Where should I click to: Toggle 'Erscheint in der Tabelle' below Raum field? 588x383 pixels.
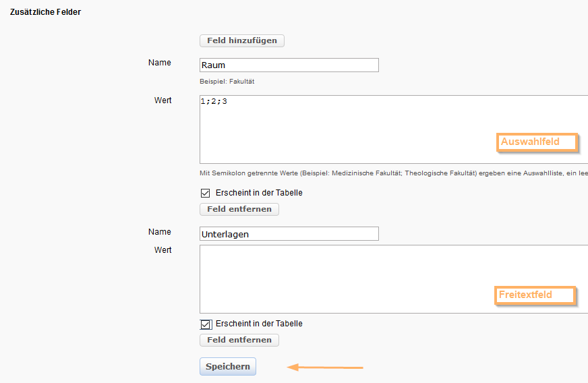(x=205, y=193)
